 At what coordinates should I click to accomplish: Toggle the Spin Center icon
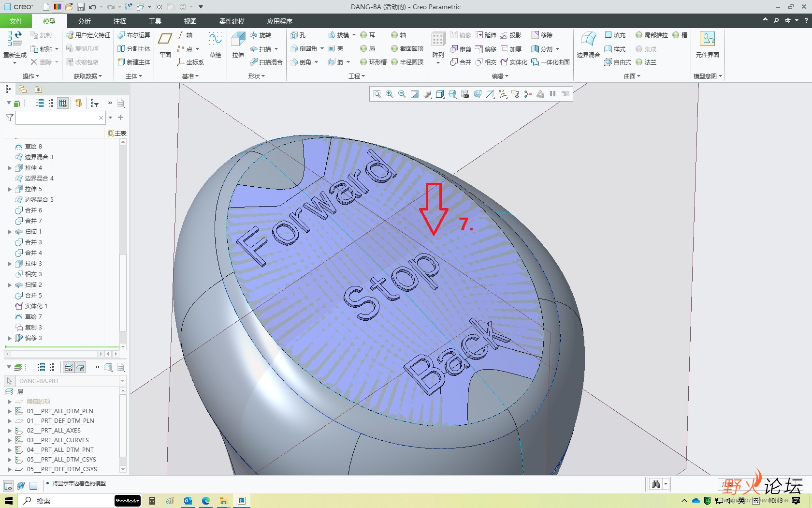528,94
